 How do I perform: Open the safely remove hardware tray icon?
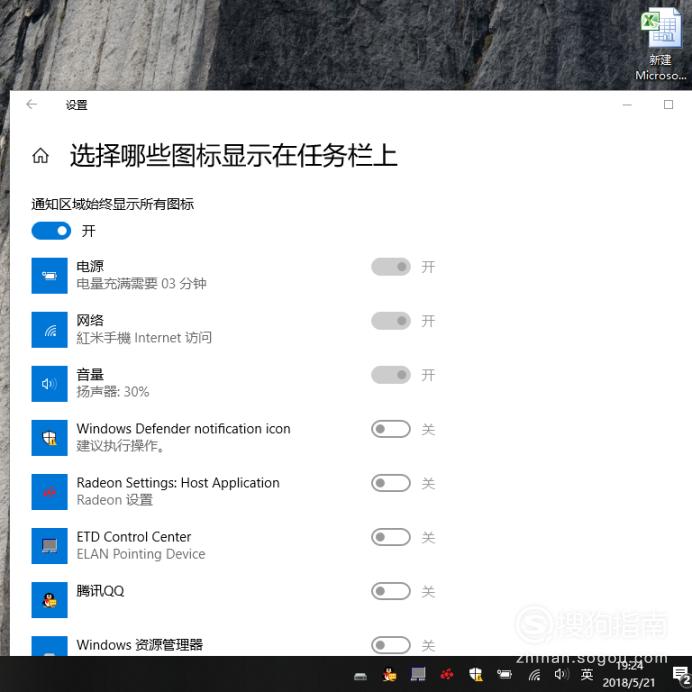(x=361, y=676)
